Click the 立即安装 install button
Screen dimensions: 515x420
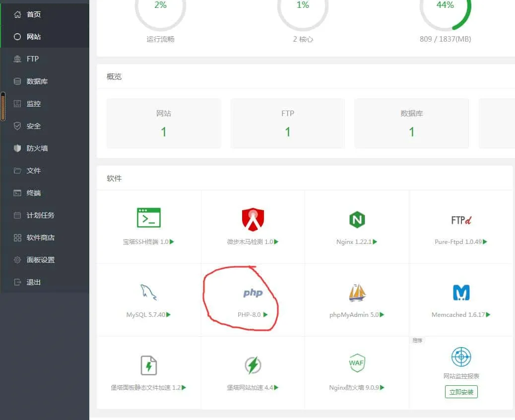(461, 392)
